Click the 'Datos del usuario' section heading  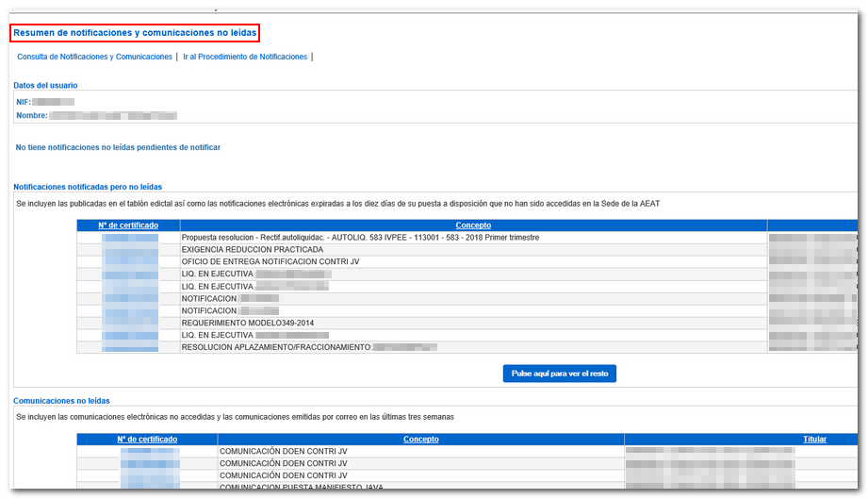pyautogui.click(x=45, y=86)
